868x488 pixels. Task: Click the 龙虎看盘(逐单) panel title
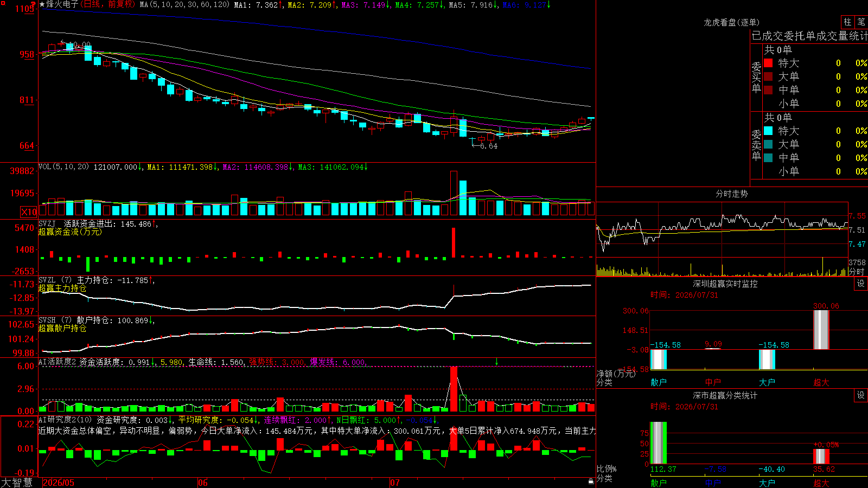tap(731, 22)
